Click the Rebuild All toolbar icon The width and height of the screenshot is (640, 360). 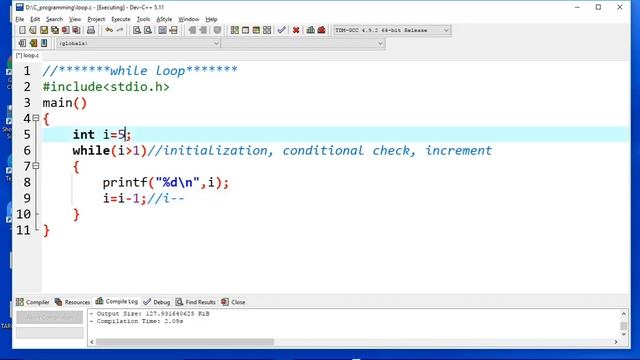point(267,30)
